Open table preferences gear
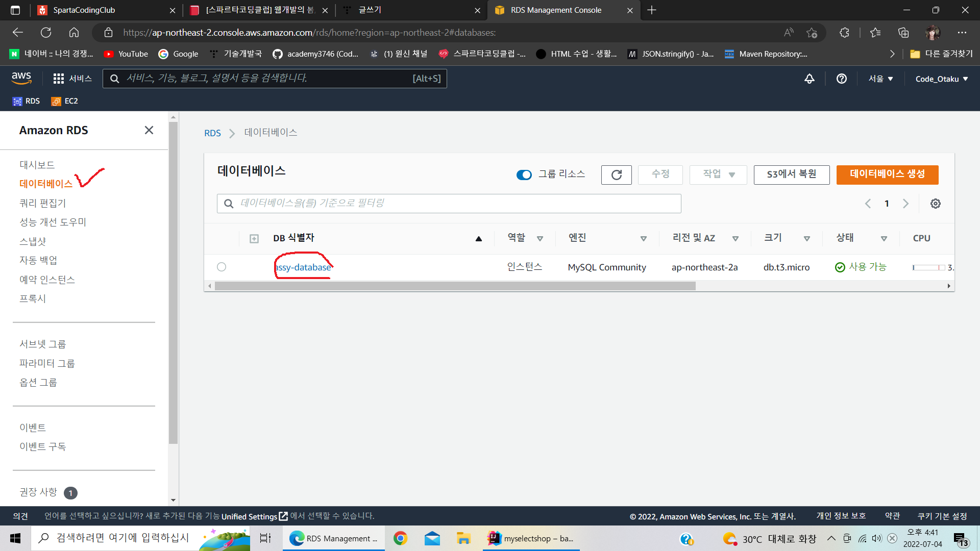 (x=936, y=204)
